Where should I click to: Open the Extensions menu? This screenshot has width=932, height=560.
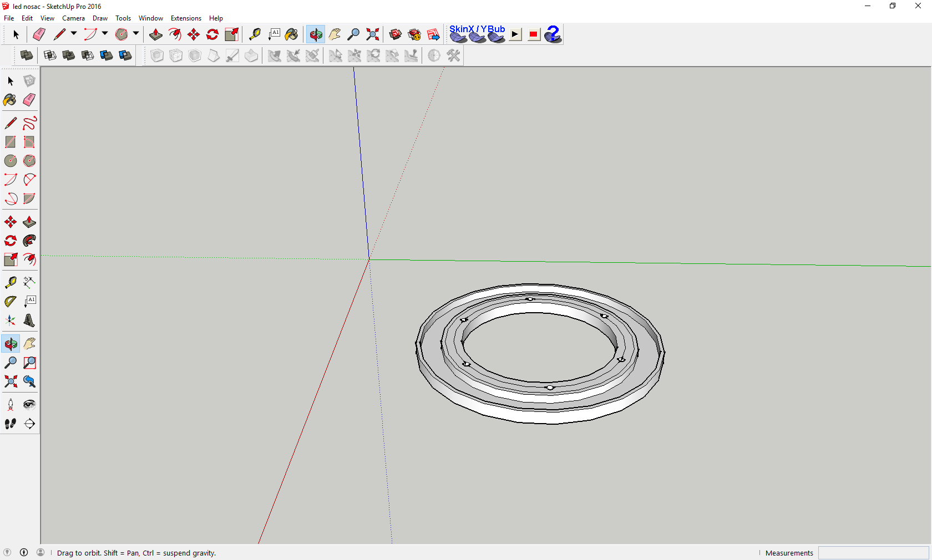click(x=186, y=18)
